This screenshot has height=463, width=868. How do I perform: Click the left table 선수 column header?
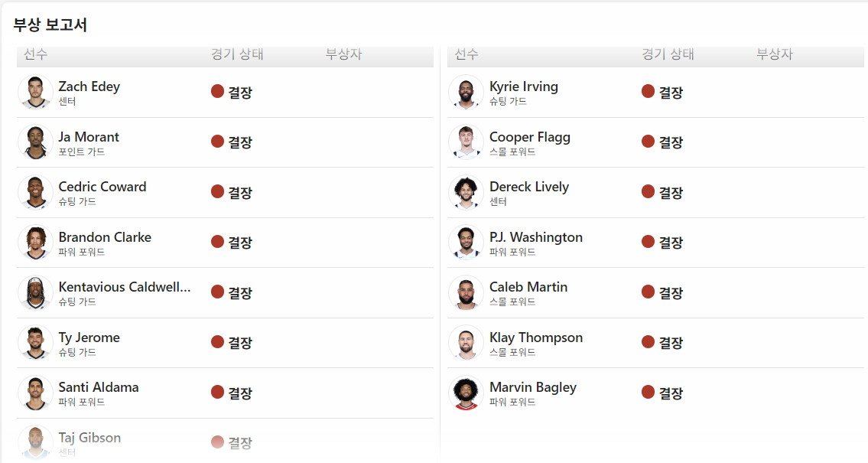coord(35,54)
